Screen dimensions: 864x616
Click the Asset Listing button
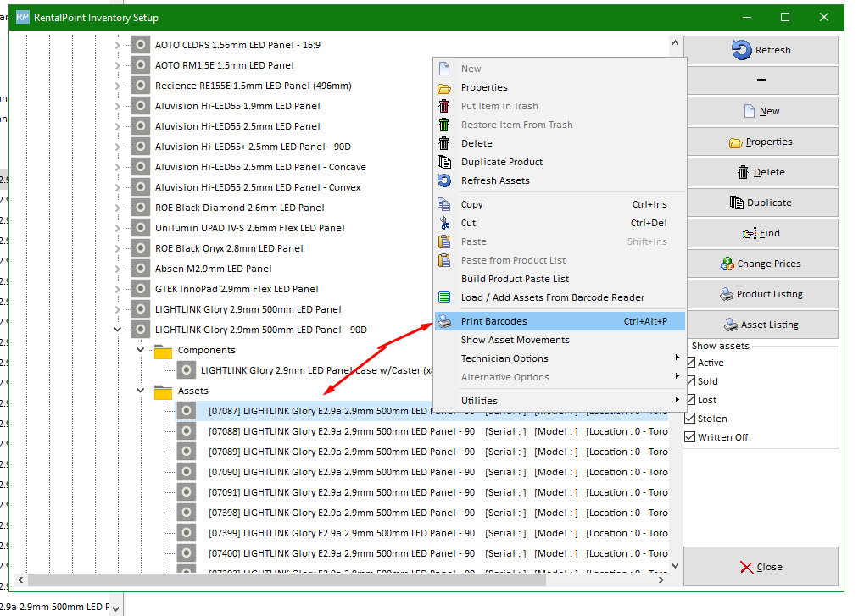click(x=761, y=325)
